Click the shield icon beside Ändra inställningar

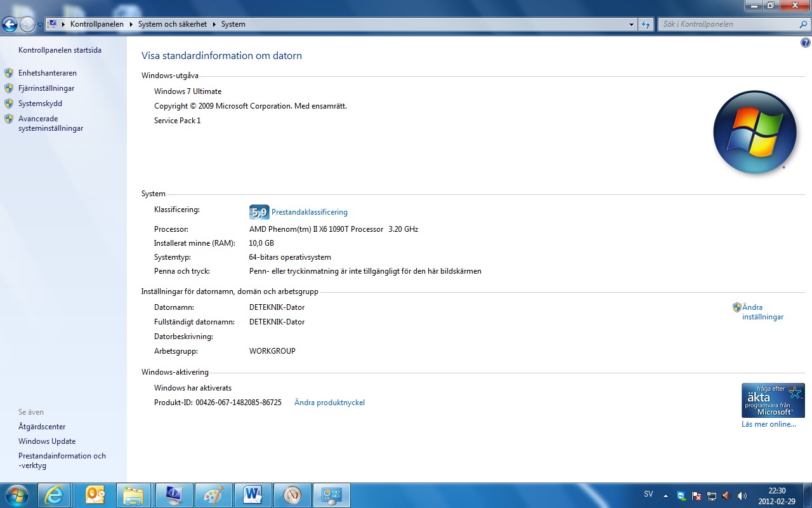pos(737,307)
